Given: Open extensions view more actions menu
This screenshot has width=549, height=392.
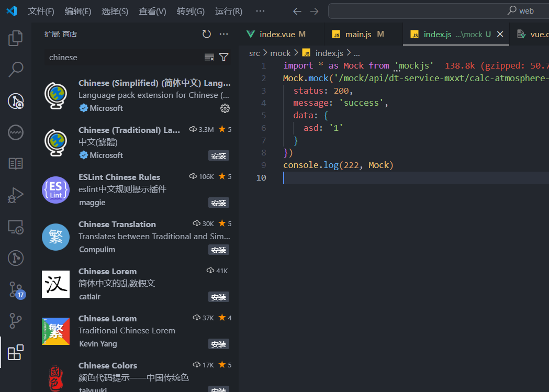Looking at the screenshot, I should click(x=223, y=34).
